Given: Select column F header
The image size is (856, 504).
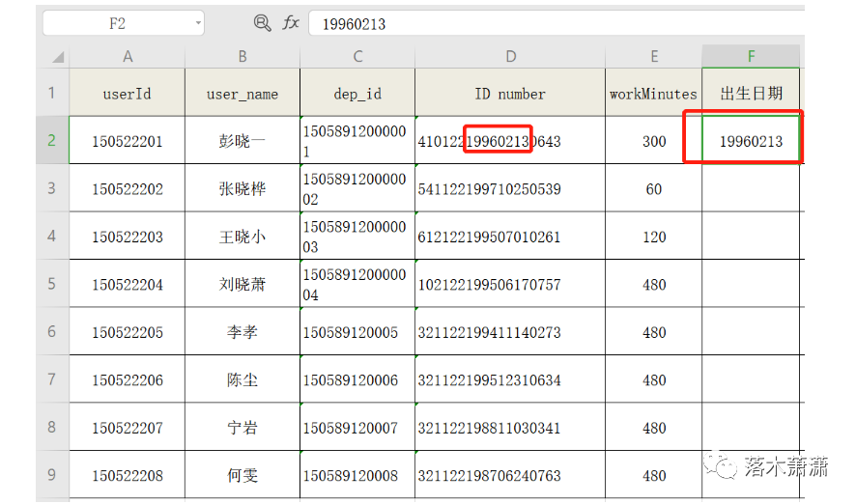Looking at the screenshot, I should click(x=751, y=57).
